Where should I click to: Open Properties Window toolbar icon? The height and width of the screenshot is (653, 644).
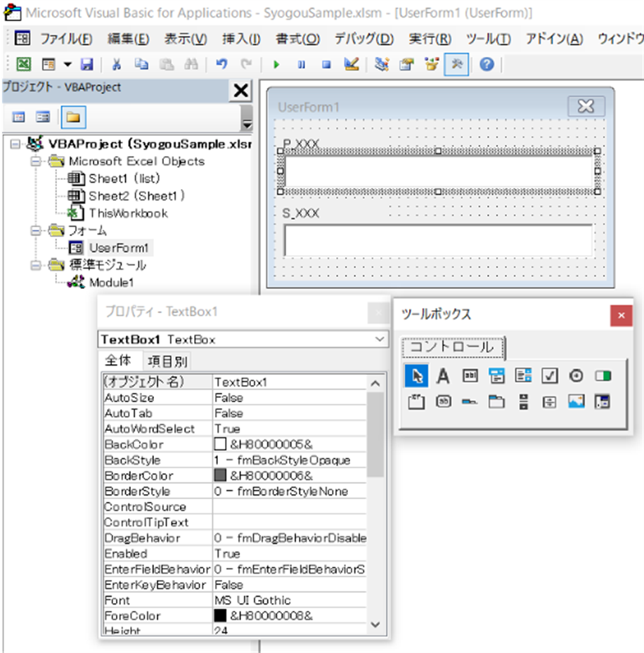pyautogui.click(x=406, y=64)
